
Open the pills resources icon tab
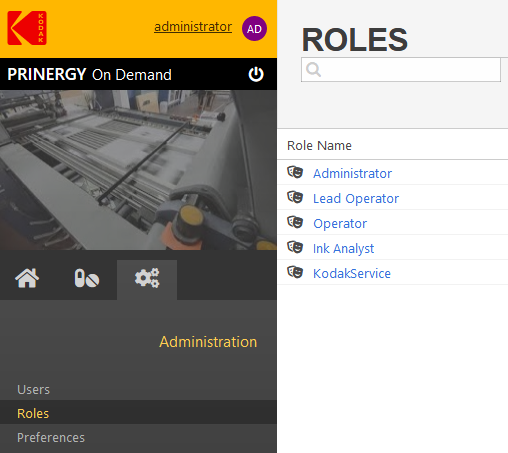pos(87,278)
